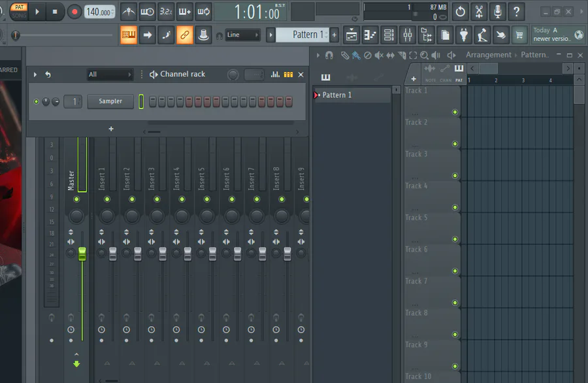Open the 'All' channel filter dropdown
Viewport: 588px width, 383px height.
click(110, 75)
